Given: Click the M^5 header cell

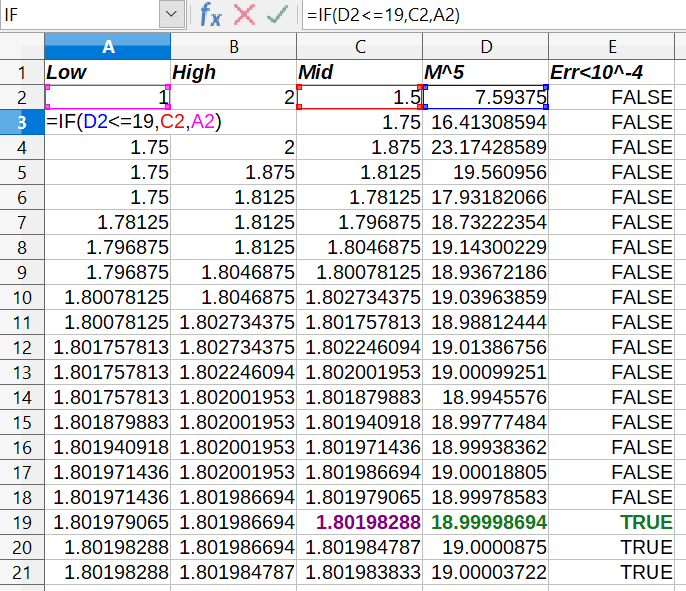Looking at the screenshot, I should coord(486,72).
